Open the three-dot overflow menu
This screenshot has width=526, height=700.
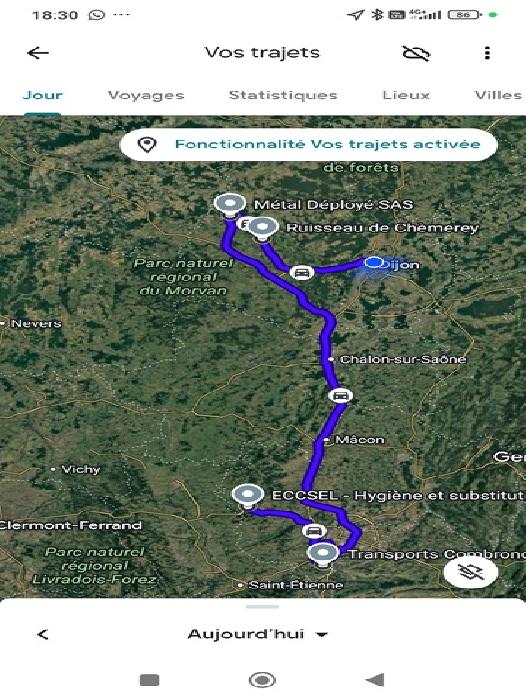point(487,53)
